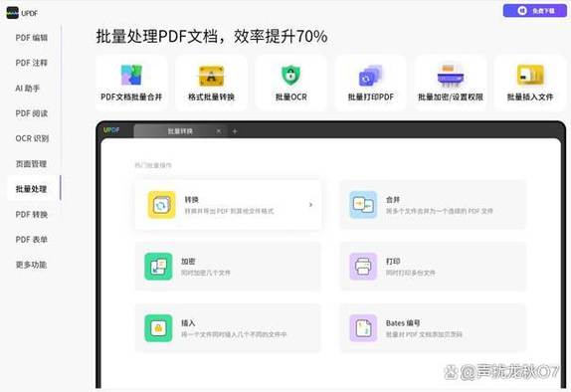This screenshot has width=571, height=392.
Task: Switch to the 批量转换 tab
Action: click(x=180, y=131)
